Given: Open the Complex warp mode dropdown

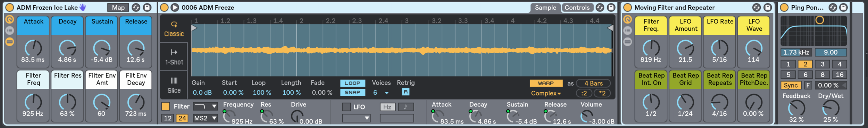Looking at the screenshot, I should (546, 93).
